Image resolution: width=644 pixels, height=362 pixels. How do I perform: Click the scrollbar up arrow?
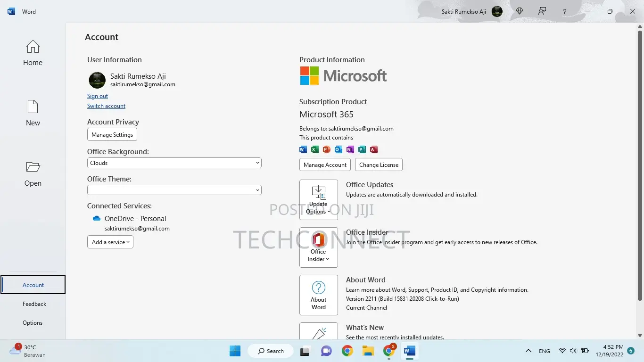point(640,26)
